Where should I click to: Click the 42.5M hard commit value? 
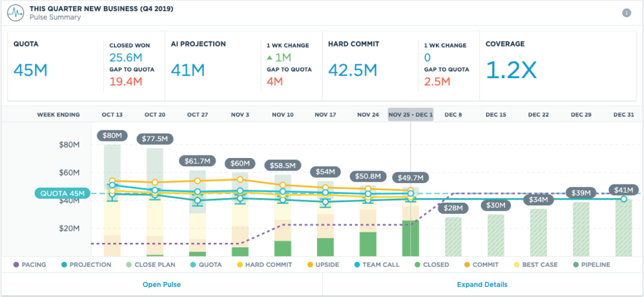pyautogui.click(x=353, y=70)
